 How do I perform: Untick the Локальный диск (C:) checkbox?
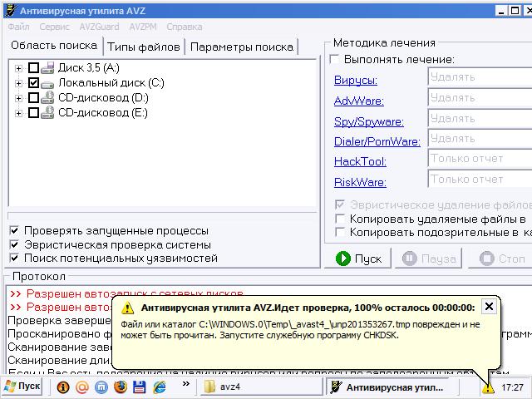pyautogui.click(x=33, y=83)
